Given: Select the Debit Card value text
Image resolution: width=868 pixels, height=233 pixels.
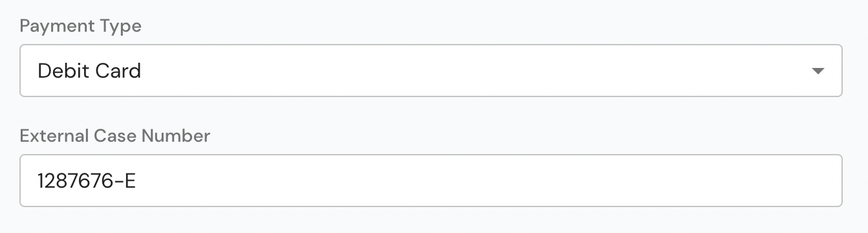Looking at the screenshot, I should [x=89, y=71].
